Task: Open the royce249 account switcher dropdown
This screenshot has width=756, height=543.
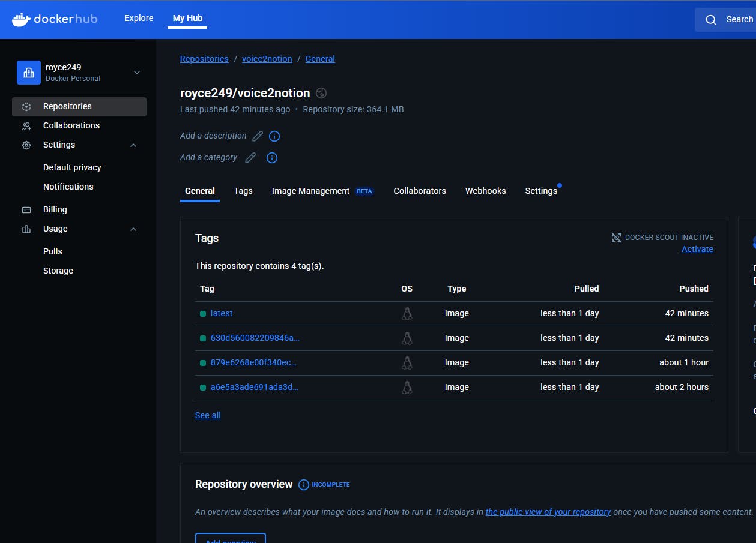Action: (137, 73)
